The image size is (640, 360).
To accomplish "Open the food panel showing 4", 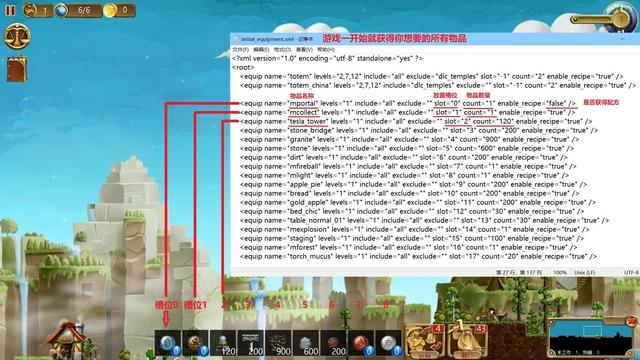I will (x=425, y=341).
